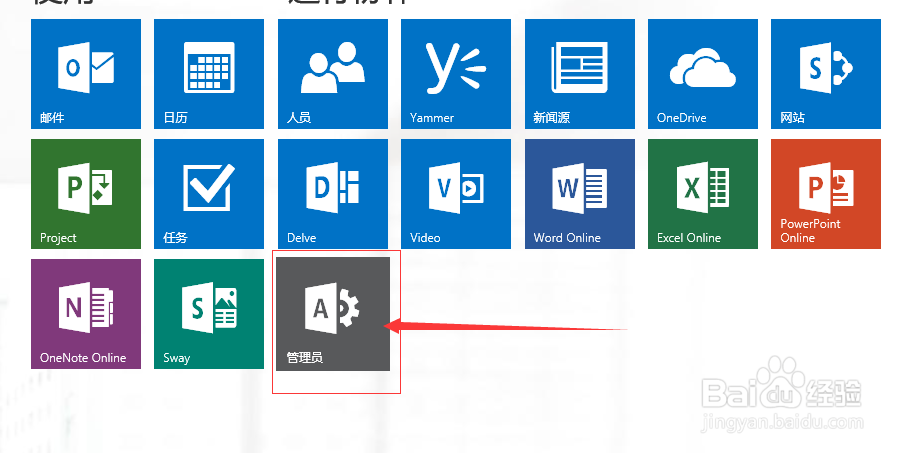Viewport: 914px width, 453px height.
Task: Open the 邮件 Outlook mail tile
Action: click(86, 73)
